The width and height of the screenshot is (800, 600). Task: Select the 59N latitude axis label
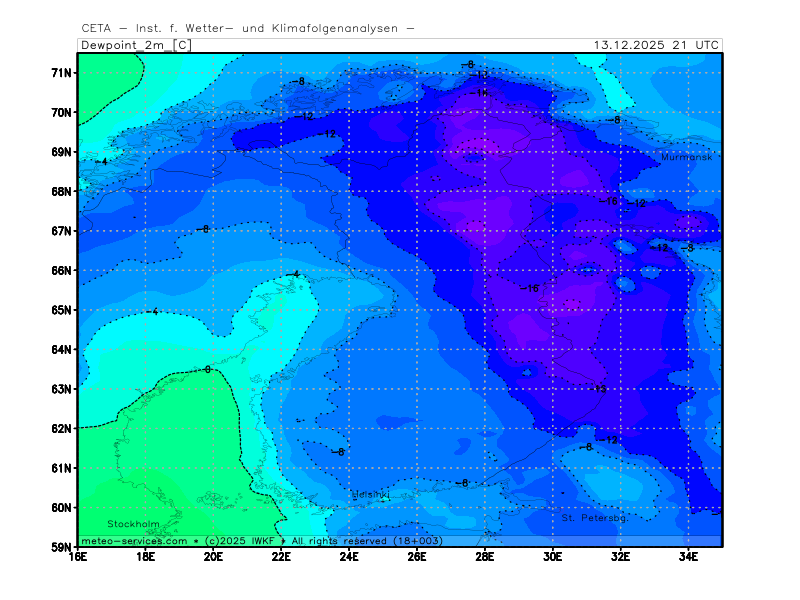point(62,547)
